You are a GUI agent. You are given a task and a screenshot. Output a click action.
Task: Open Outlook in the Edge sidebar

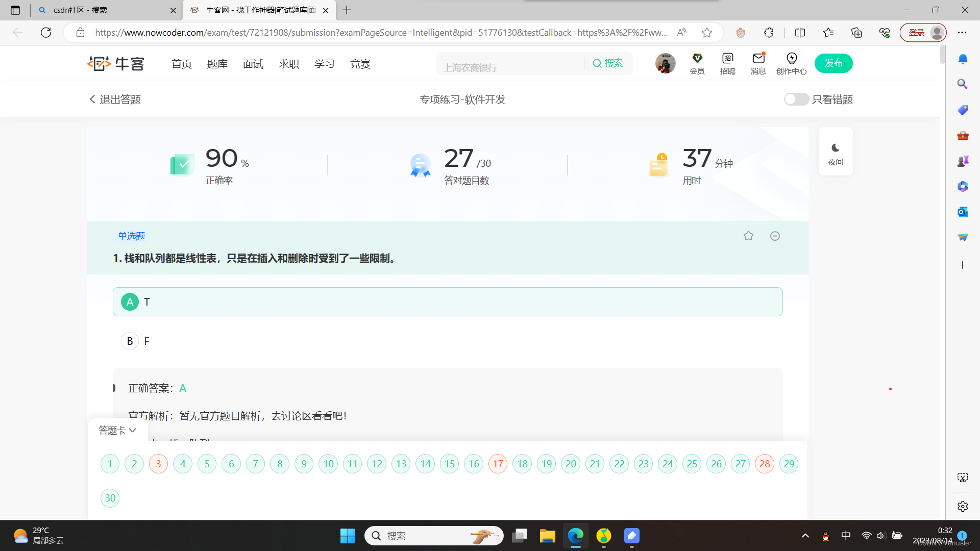pyautogui.click(x=963, y=212)
